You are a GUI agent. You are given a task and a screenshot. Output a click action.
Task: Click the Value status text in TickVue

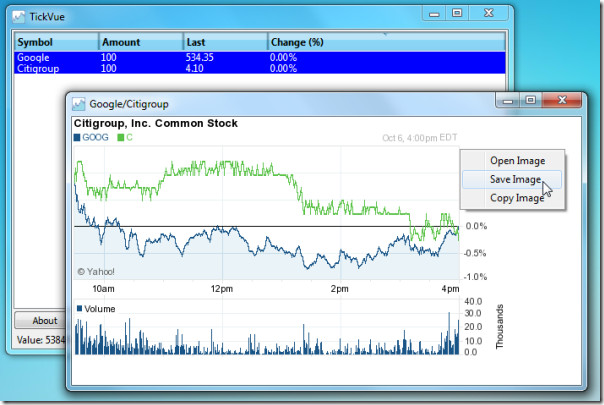click(x=41, y=340)
